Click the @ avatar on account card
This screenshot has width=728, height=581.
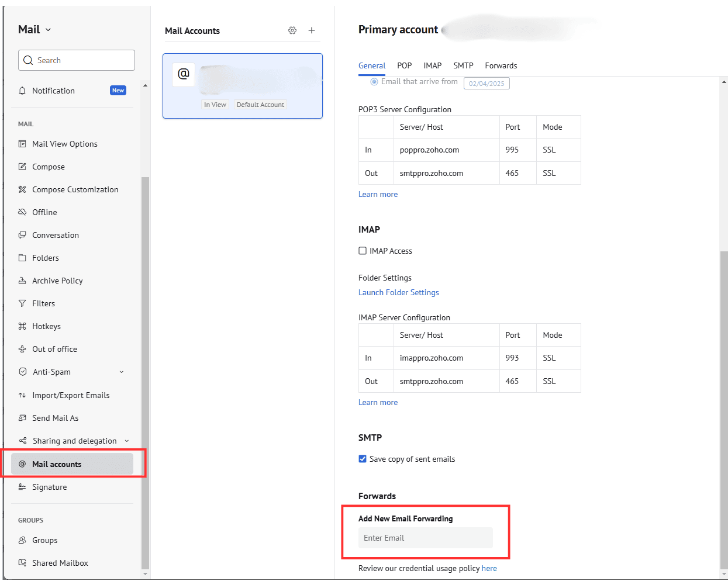183,74
